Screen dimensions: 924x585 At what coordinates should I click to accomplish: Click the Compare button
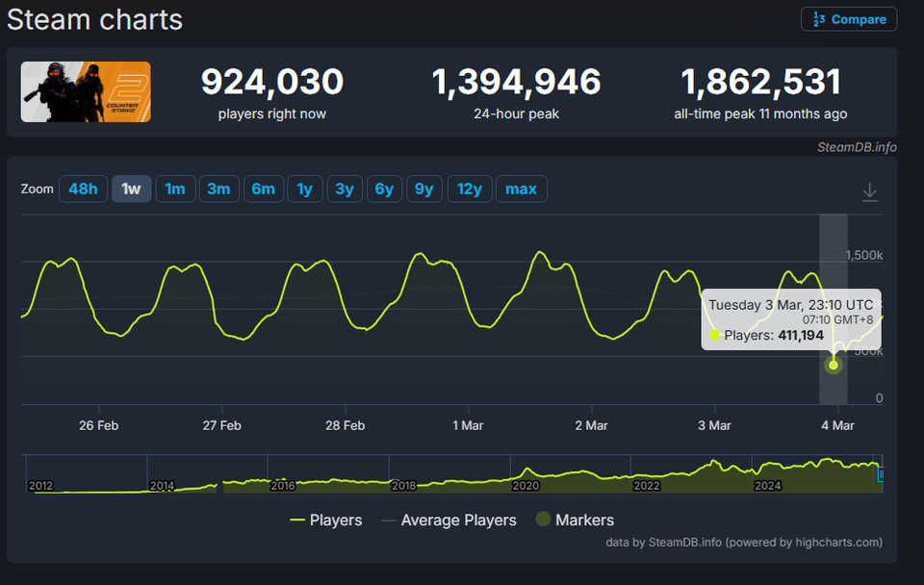pyautogui.click(x=849, y=19)
